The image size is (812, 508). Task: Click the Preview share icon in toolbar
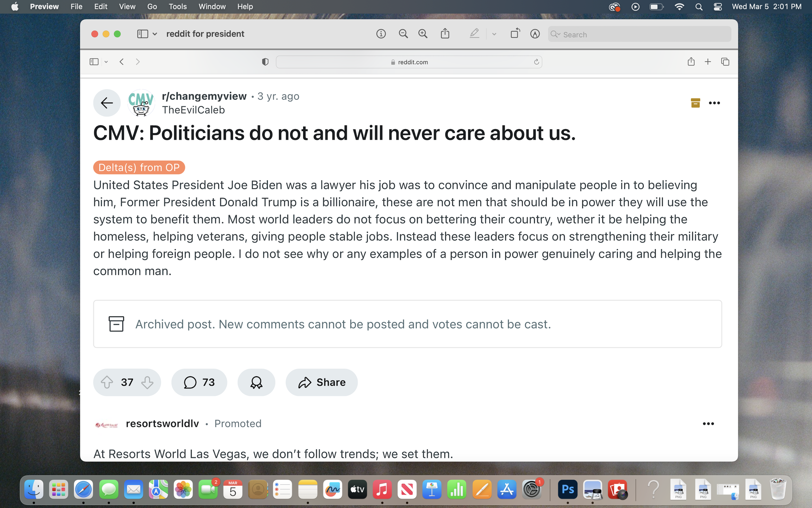click(445, 34)
